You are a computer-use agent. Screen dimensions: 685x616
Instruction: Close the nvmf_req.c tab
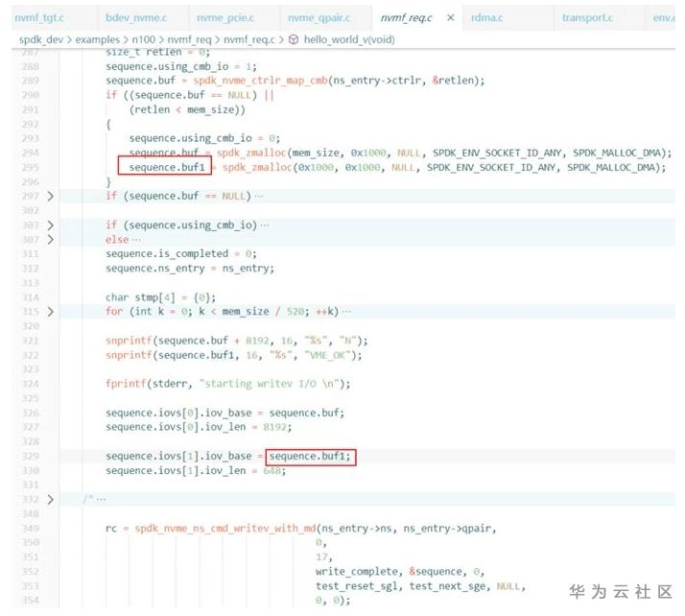coord(451,17)
